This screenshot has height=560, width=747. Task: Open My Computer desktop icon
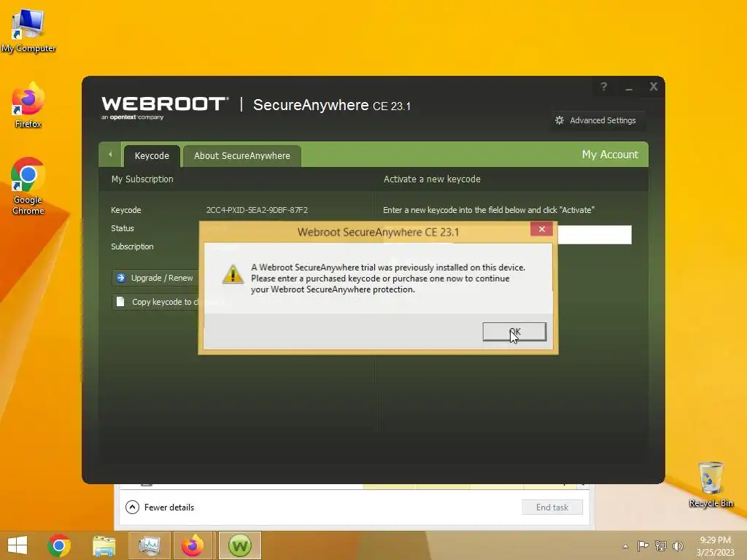(28, 31)
